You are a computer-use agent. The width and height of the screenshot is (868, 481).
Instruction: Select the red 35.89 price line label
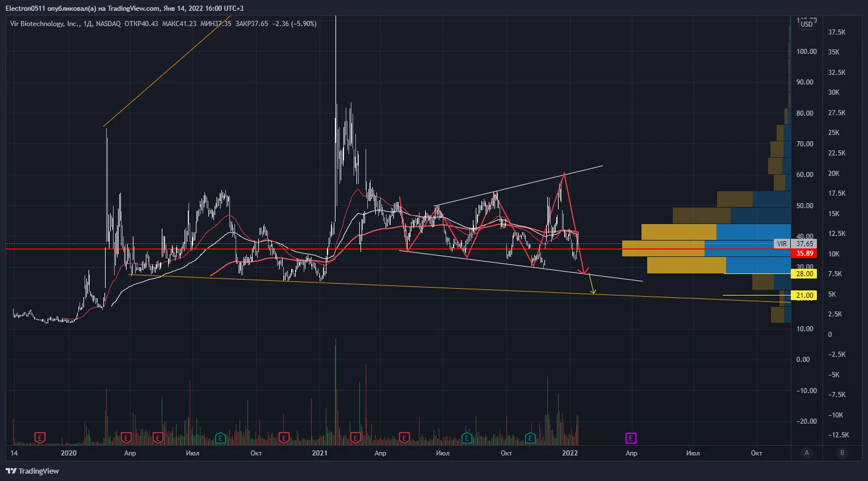pos(804,254)
